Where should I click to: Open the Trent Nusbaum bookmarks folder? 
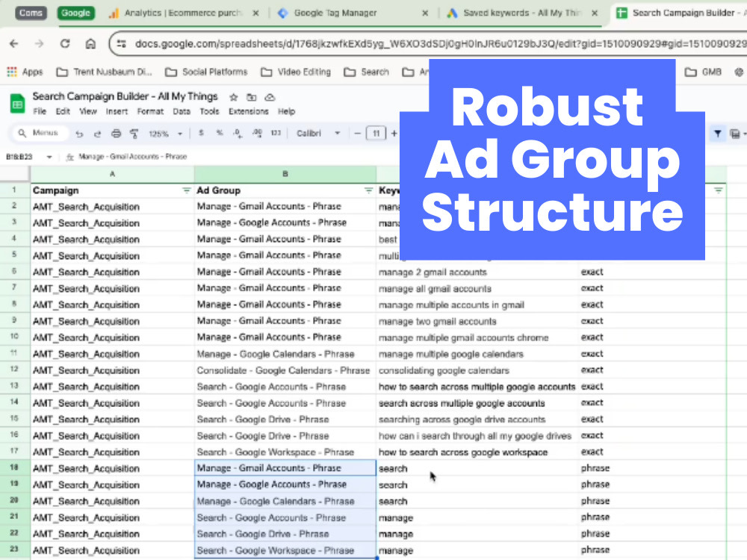click(x=104, y=72)
